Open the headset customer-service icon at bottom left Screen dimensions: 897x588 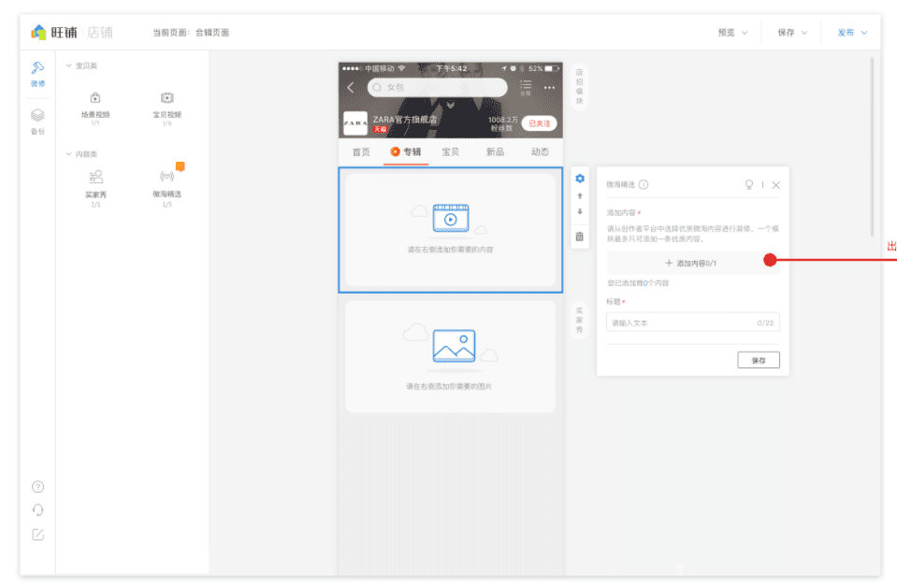pos(37,509)
